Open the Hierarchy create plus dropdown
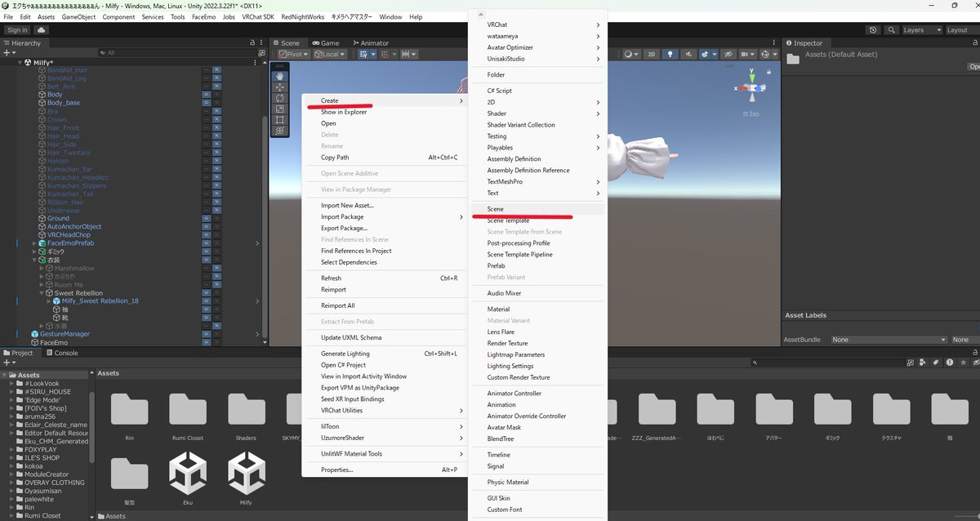Image resolution: width=980 pixels, height=521 pixels. click(9, 53)
